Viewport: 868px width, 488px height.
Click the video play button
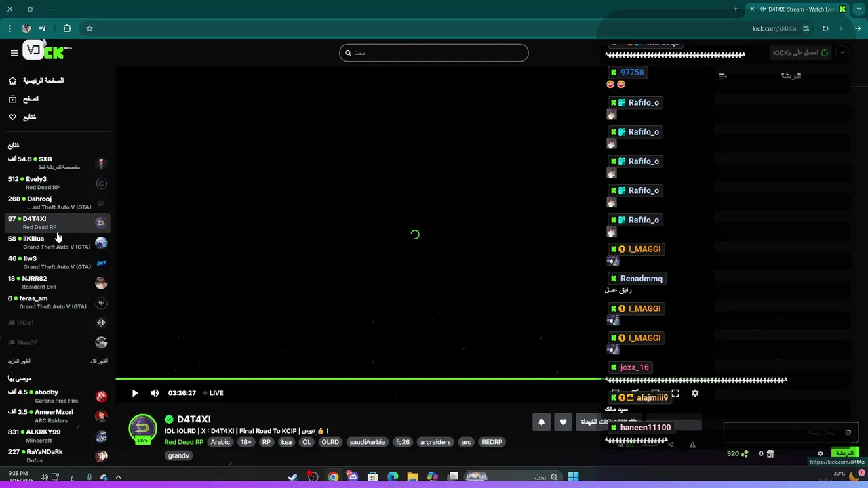tap(135, 393)
